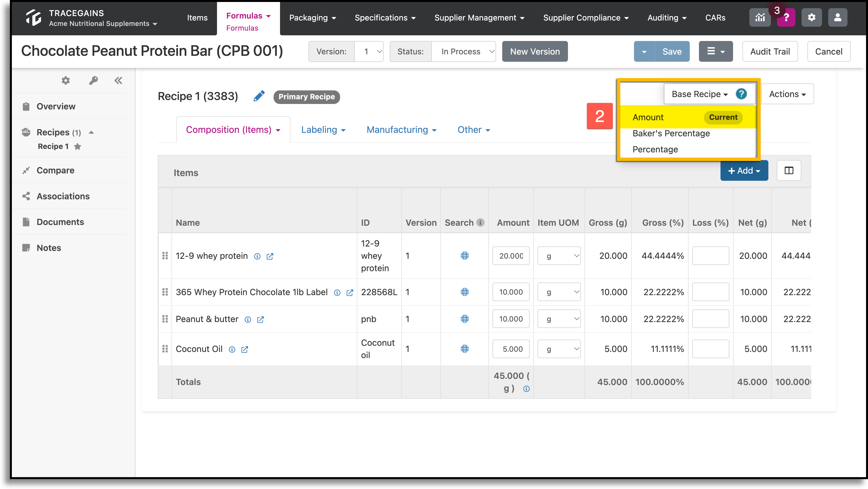
Task: Open the Audit Trail
Action: (770, 52)
